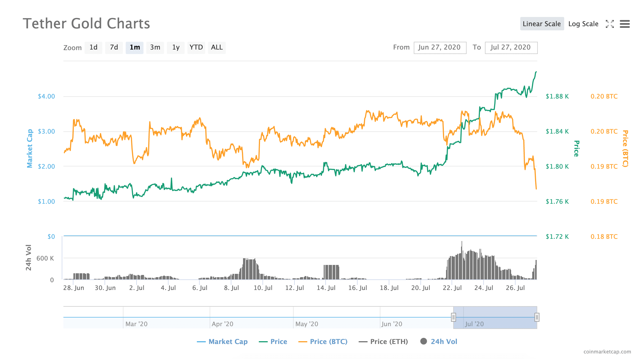Image resolution: width=644 pixels, height=359 pixels.
Task: Grab the right navigator range handle
Action: point(537,317)
